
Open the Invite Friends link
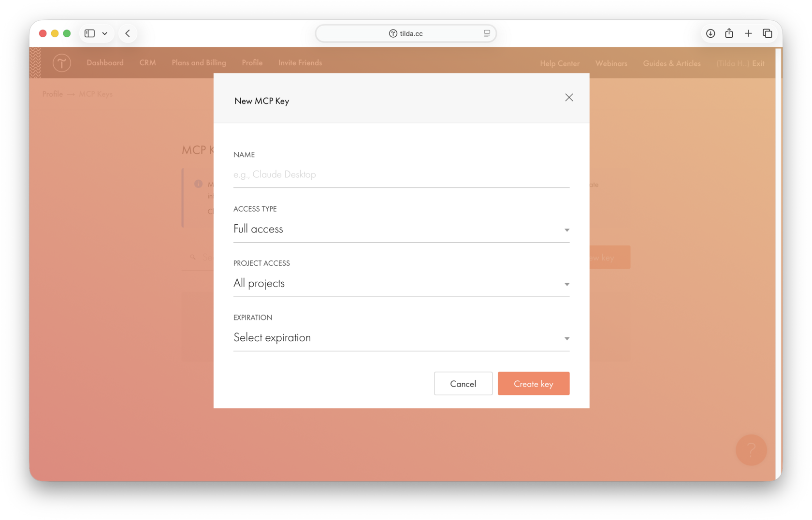(x=300, y=63)
